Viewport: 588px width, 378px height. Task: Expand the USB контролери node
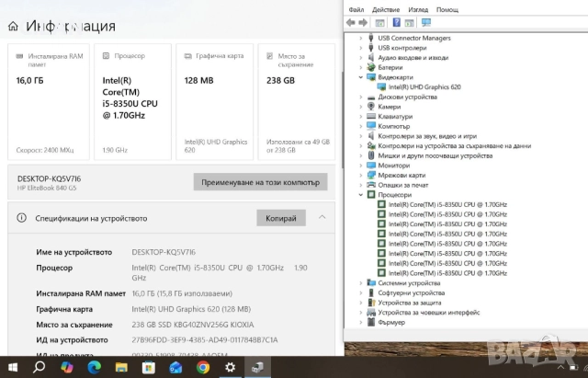click(361, 48)
